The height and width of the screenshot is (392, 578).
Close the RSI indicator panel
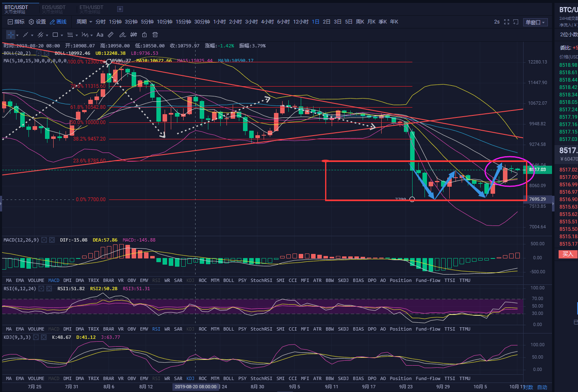49,289
